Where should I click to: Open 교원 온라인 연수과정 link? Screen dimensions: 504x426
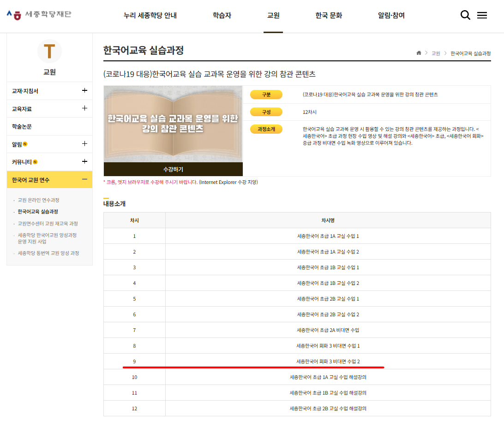39,200
